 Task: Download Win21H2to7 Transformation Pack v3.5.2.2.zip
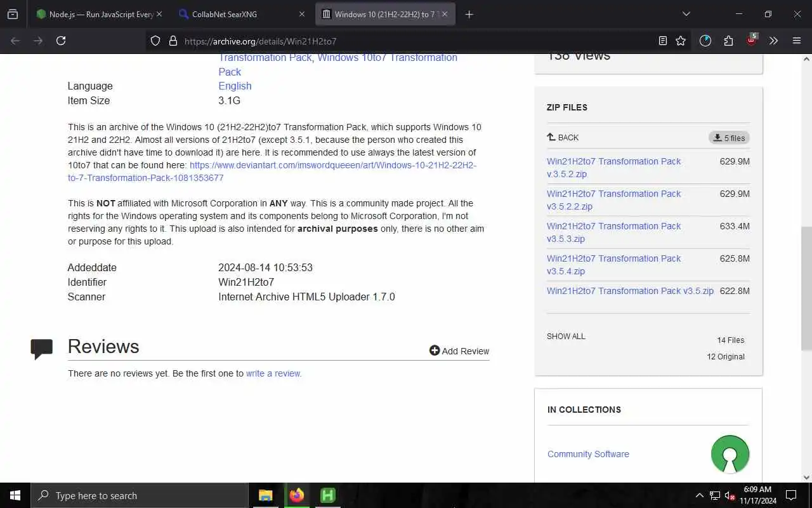[613, 200]
